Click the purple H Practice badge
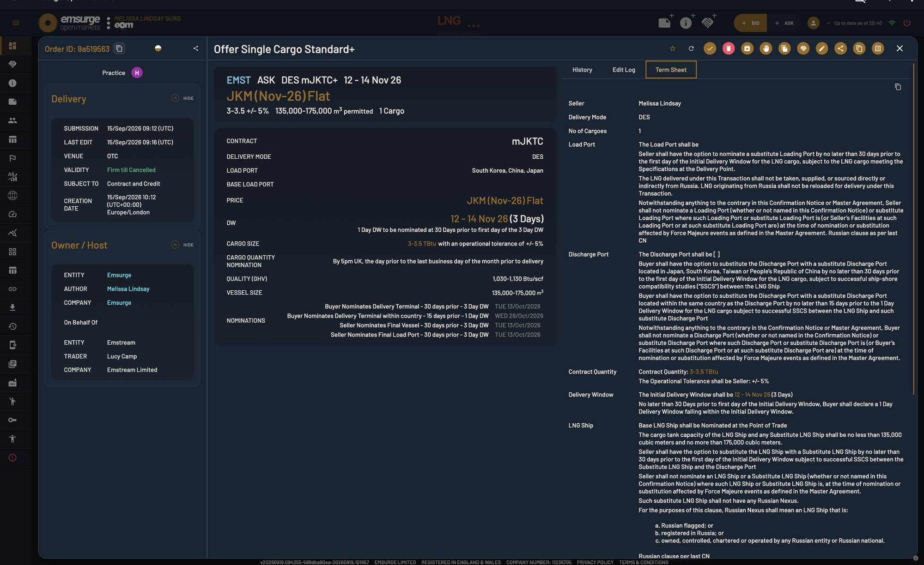The image size is (924, 565). tap(137, 73)
